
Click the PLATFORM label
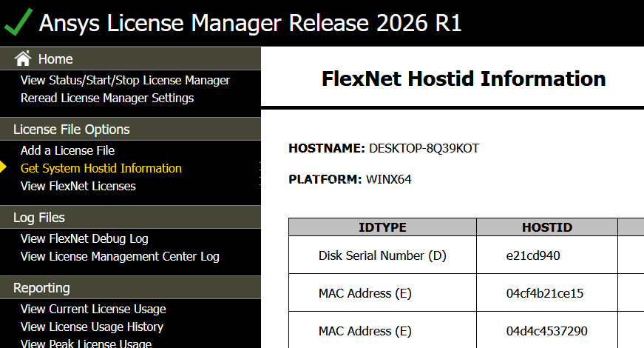[325, 179]
